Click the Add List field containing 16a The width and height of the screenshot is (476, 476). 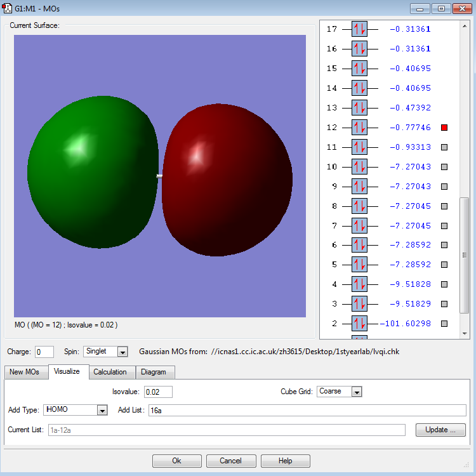(x=307, y=411)
